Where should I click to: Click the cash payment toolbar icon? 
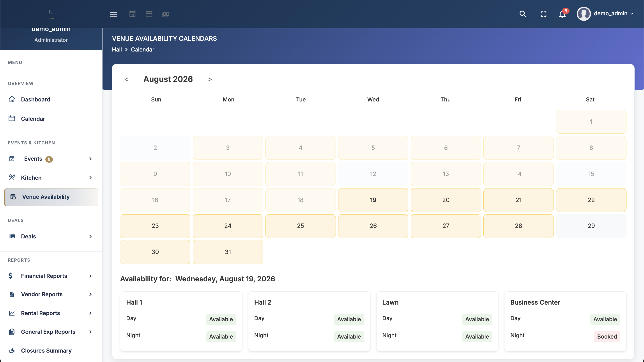point(165,14)
